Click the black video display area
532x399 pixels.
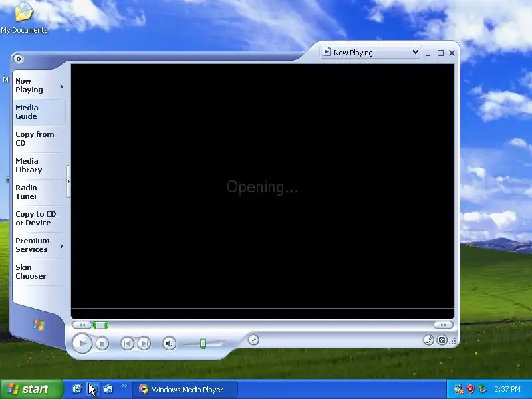(263, 191)
